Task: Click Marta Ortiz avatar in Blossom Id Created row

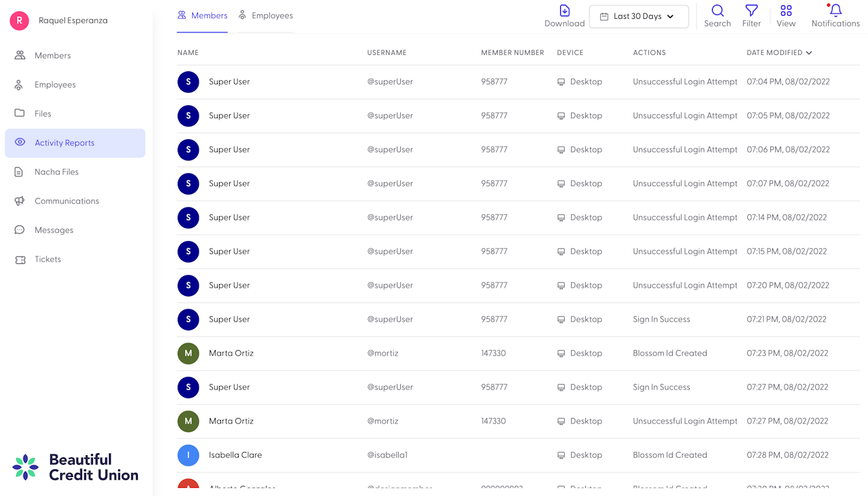Action: (188, 354)
